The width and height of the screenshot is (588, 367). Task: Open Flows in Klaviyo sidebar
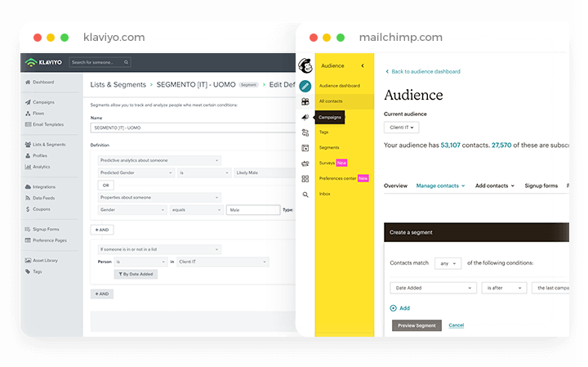click(34, 114)
